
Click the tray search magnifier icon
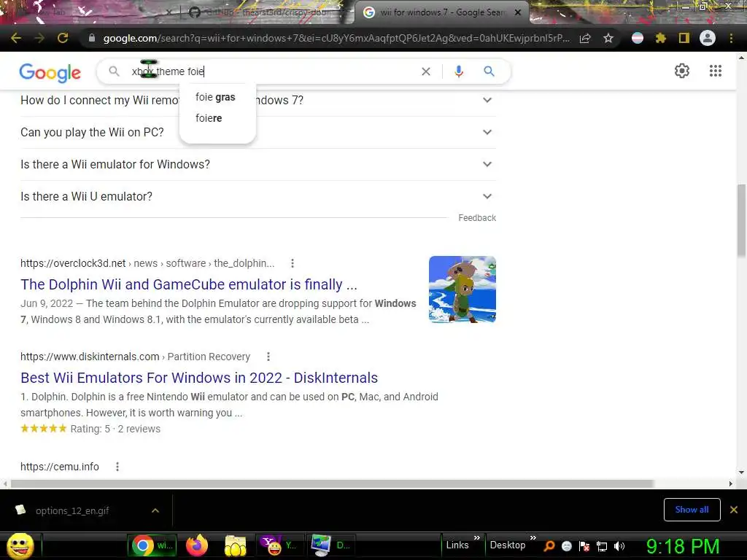tap(549, 546)
